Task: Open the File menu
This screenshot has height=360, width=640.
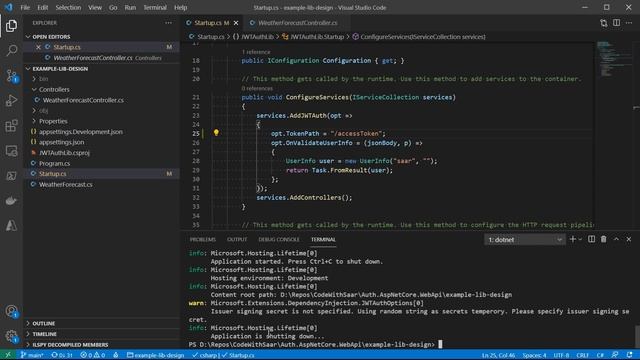Action: (25, 7)
